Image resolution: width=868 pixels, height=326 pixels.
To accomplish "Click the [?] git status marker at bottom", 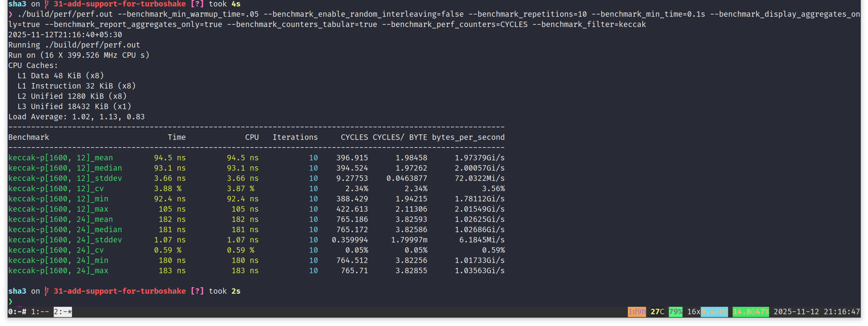I will click(197, 291).
